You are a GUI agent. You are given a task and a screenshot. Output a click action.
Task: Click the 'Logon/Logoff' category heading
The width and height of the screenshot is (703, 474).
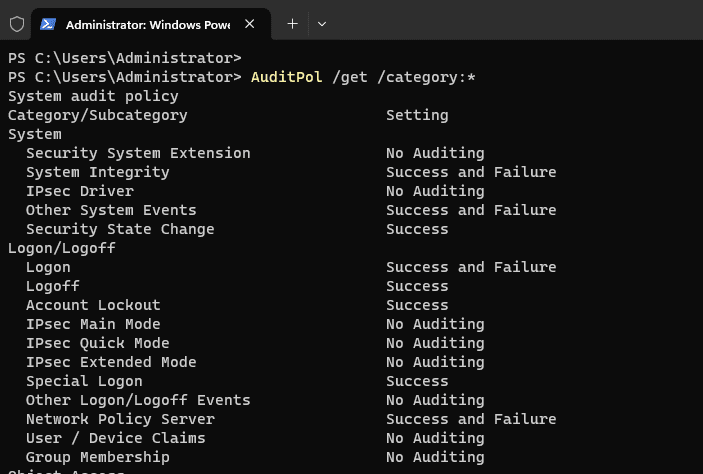coord(61,248)
